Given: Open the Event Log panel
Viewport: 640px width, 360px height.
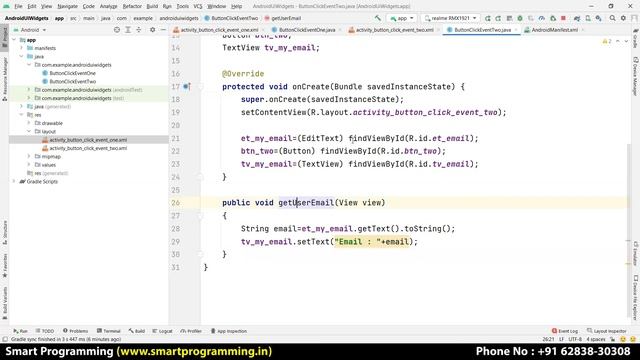Looking at the screenshot, I should point(565,331).
